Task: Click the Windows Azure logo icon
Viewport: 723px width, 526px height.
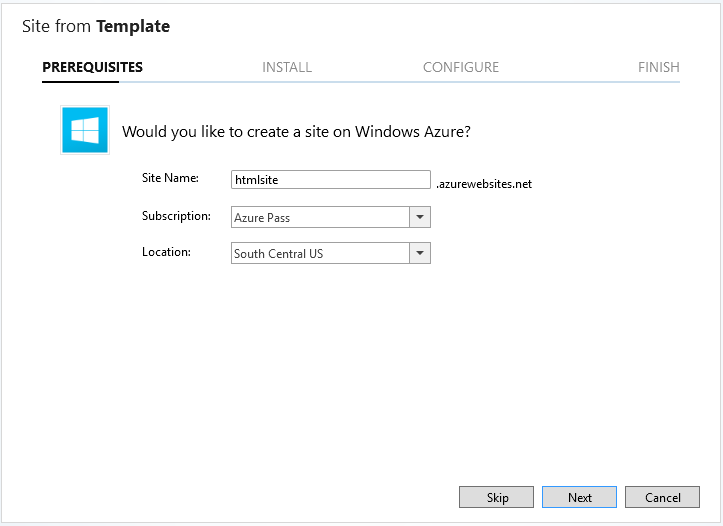Action: click(85, 130)
